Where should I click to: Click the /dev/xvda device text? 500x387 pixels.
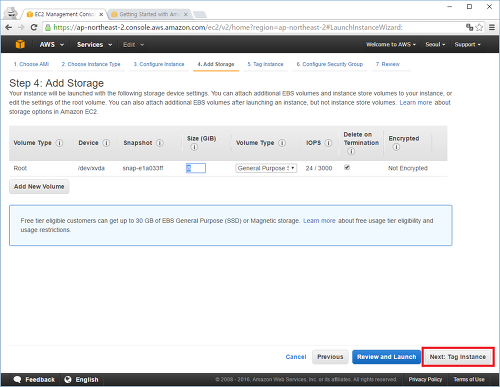pos(91,168)
